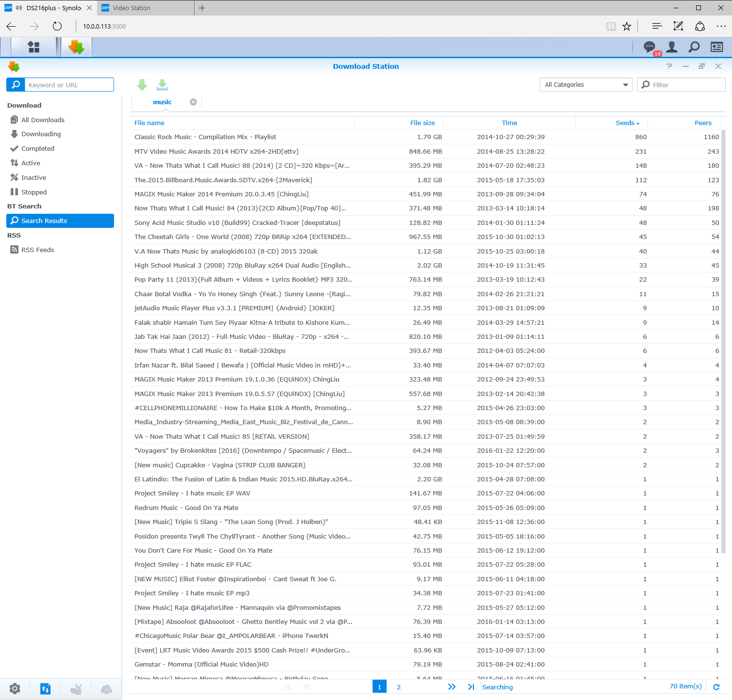Click the results list vertical scrollbar
The width and height of the screenshot is (732, 700).
723,341
